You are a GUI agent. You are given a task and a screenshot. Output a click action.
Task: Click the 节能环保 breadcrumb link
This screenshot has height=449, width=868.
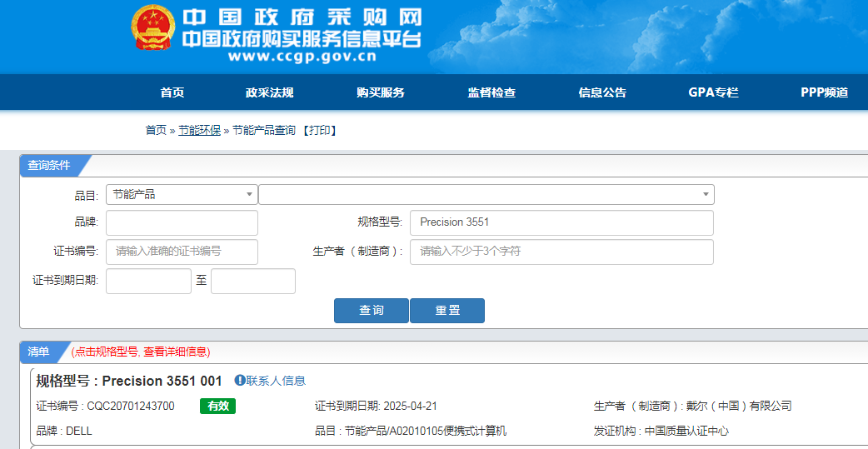[199, 130]
